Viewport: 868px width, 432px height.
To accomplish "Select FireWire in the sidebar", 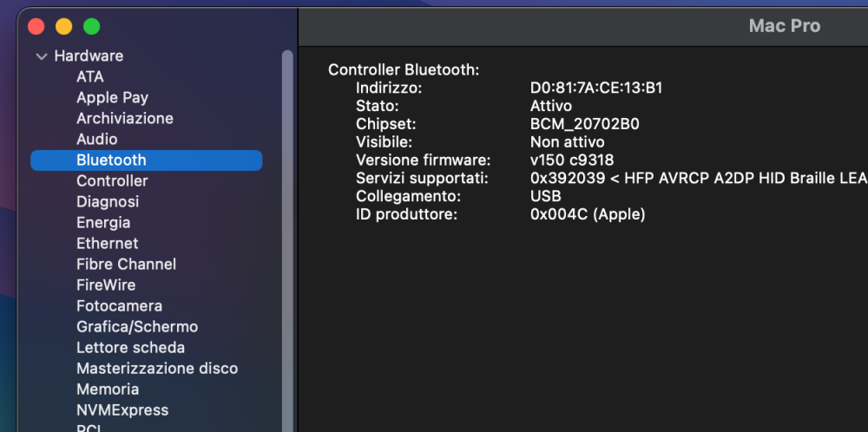I will 106,285.
